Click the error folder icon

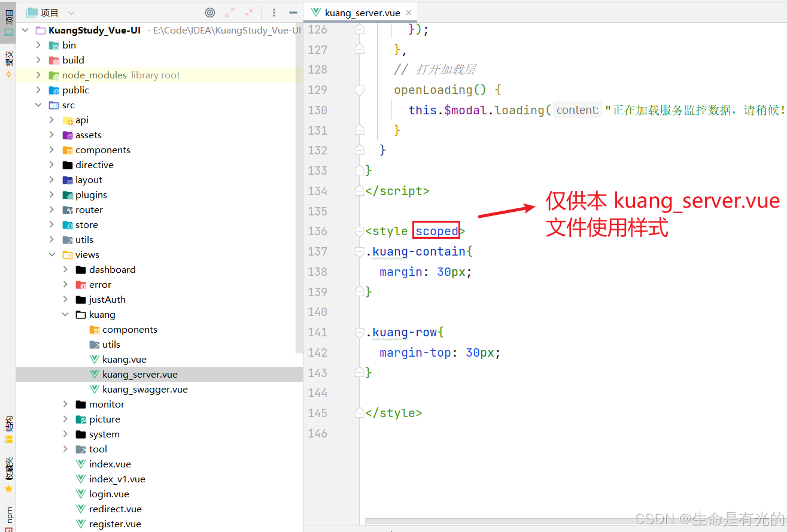[x=81, y=285]
